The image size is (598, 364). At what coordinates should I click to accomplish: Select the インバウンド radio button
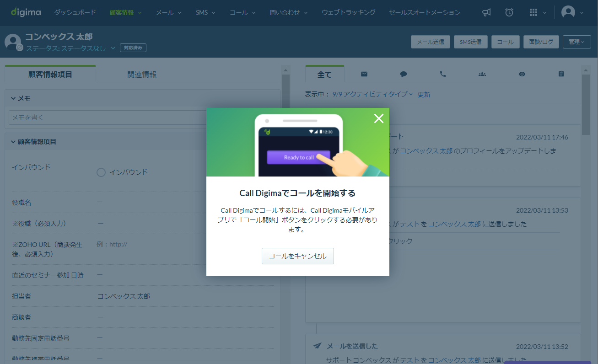[101, 172]
